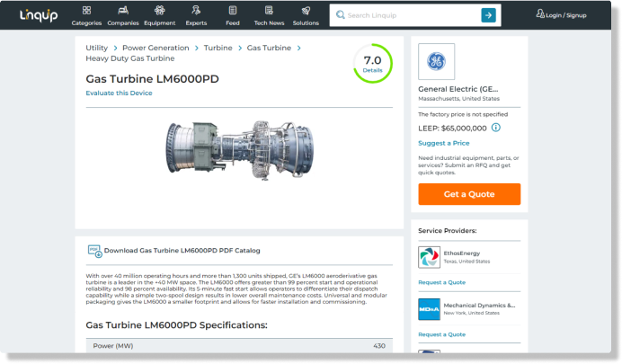Open EthosEnergy provider name

pos(462,253)
